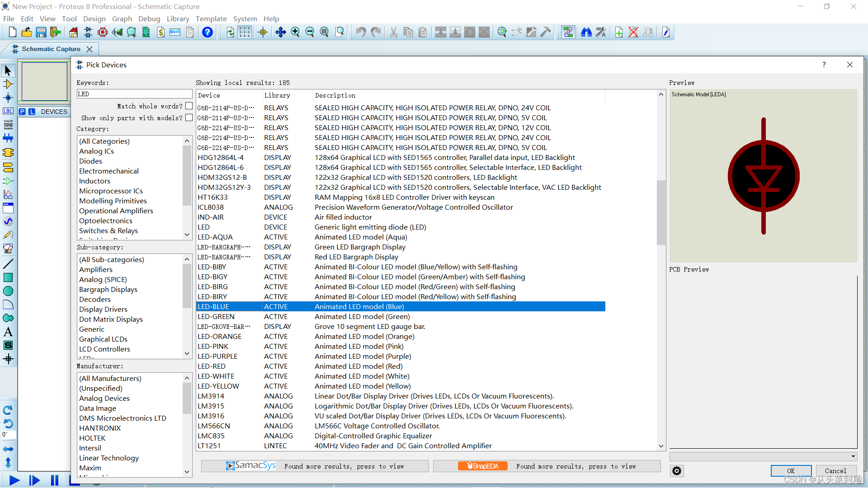The height and width of the screenshot is (488, 868).
Task: Open the File menu
Action: tap(9, 19)
